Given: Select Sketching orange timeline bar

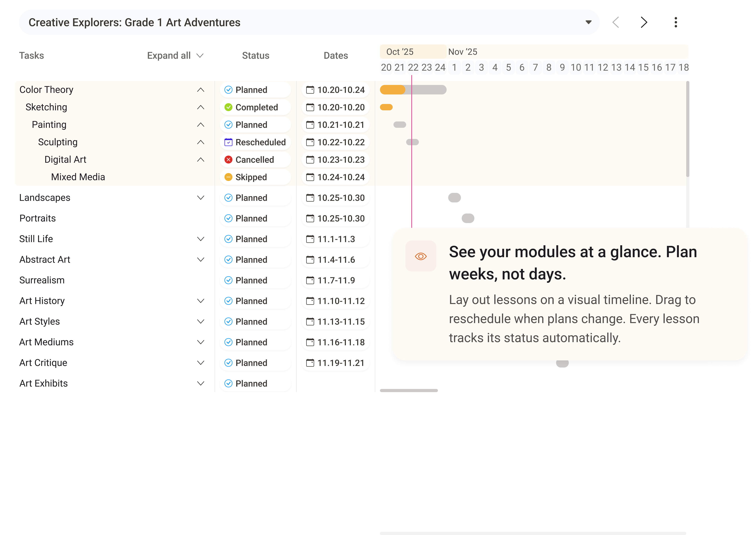Looking at the screenshot, I should coord(386,107).
